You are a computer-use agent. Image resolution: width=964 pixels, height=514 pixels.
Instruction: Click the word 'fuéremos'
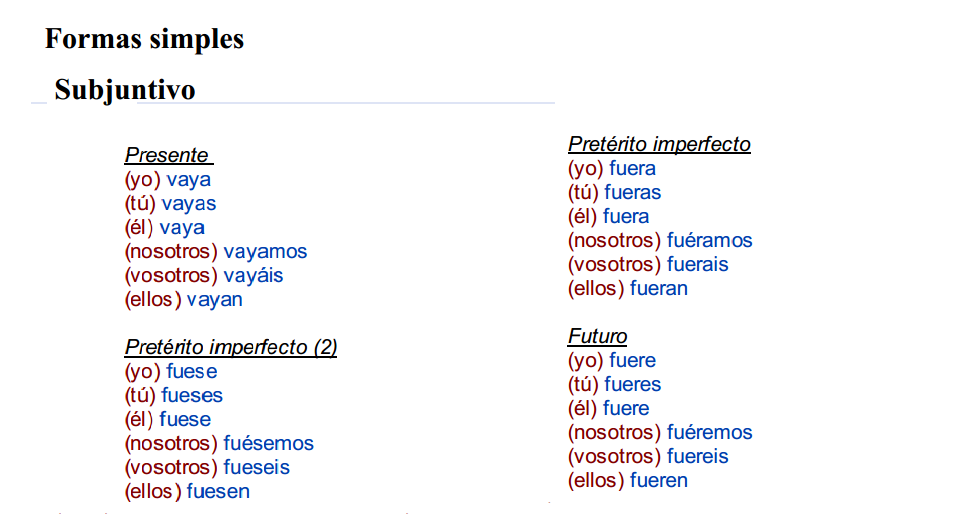[710, 432]
